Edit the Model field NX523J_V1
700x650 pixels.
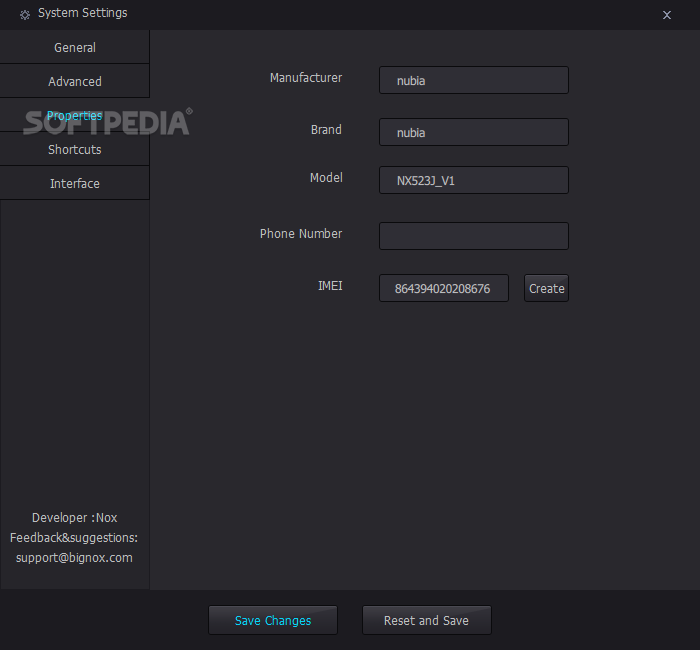pos(474,180)
